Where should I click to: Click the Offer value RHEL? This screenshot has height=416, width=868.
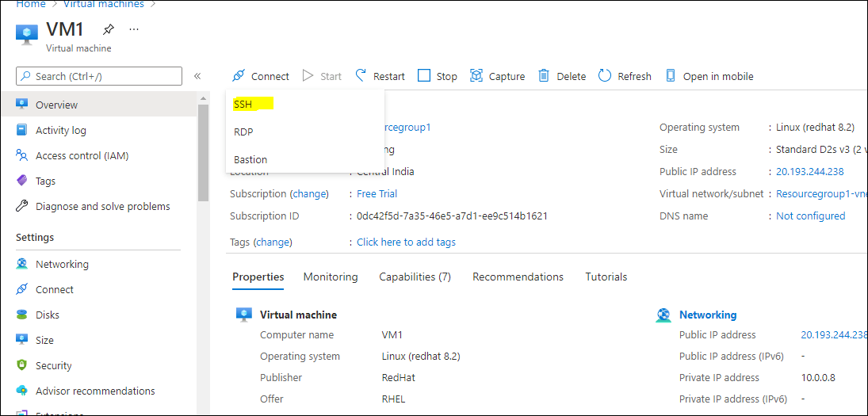[394, 399]
